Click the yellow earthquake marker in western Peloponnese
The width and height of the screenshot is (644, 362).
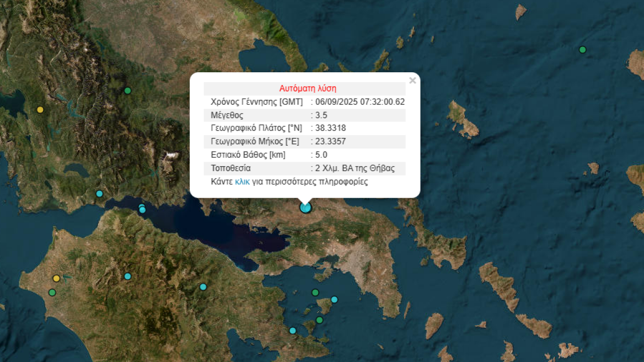[x=55, y=278]
